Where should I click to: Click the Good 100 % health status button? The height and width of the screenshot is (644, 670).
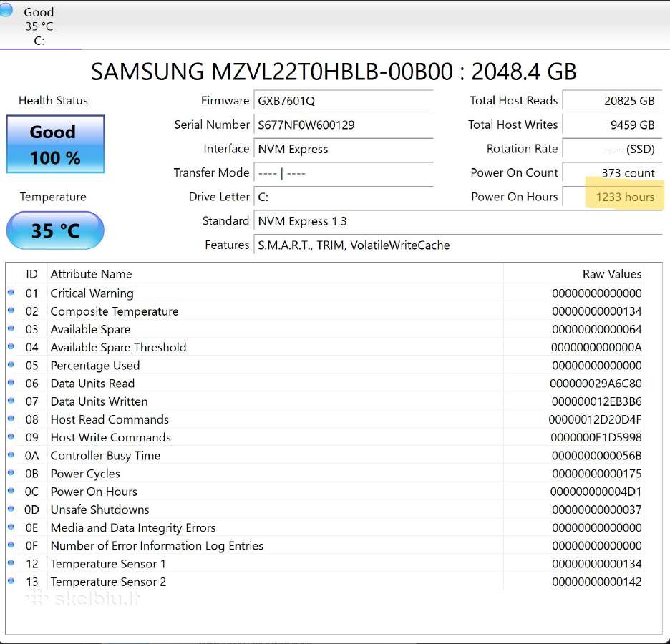click(55, 145)
